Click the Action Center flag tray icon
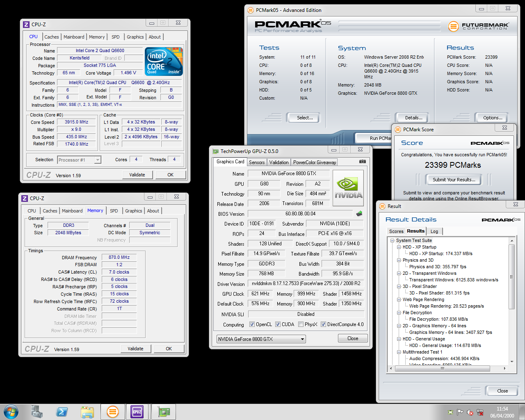Screen dimensions: 525x420 [460, 412]
